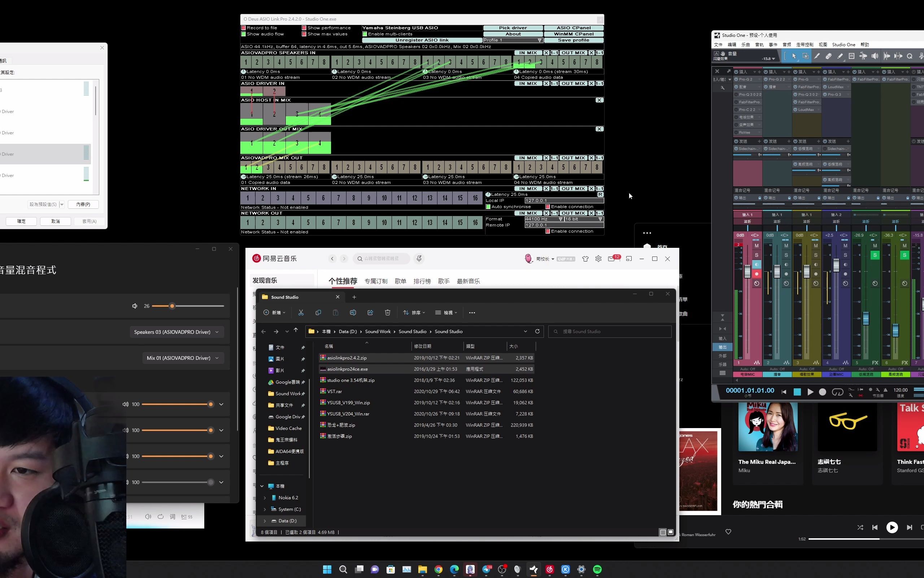Open the 最新音乐 tab in NetEase Music
924x578 pixels.
468,281
